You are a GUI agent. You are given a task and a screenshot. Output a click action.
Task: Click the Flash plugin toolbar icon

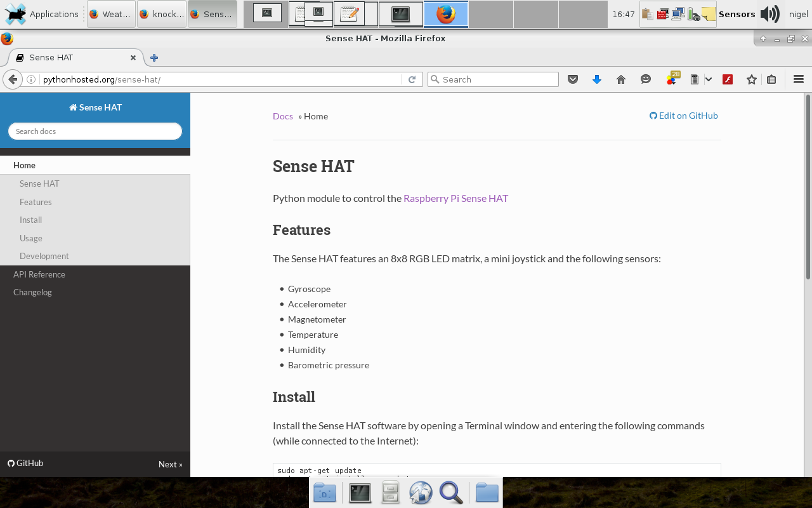click(x=728, y=79)
